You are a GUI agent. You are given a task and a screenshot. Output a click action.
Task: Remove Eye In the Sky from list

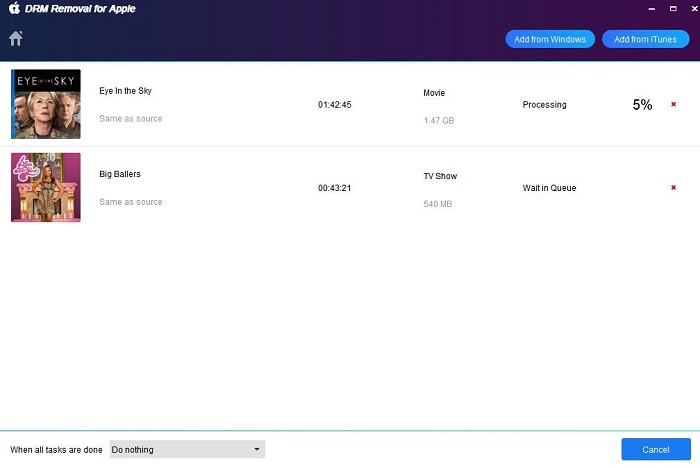673,104
